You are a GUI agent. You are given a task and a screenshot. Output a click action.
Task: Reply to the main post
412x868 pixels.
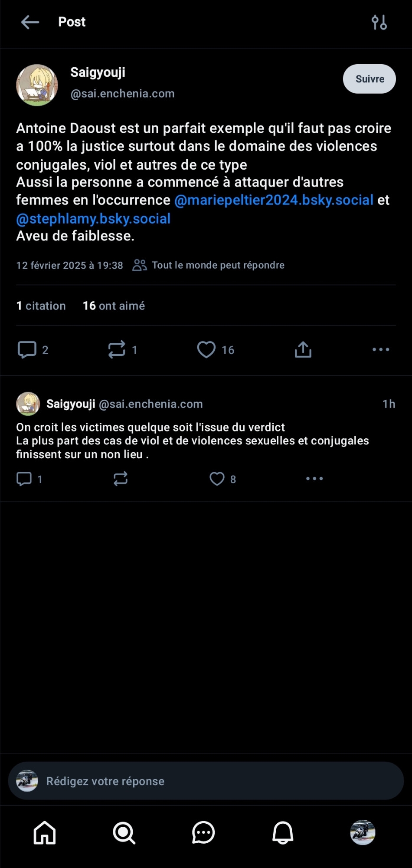point(27,349)
